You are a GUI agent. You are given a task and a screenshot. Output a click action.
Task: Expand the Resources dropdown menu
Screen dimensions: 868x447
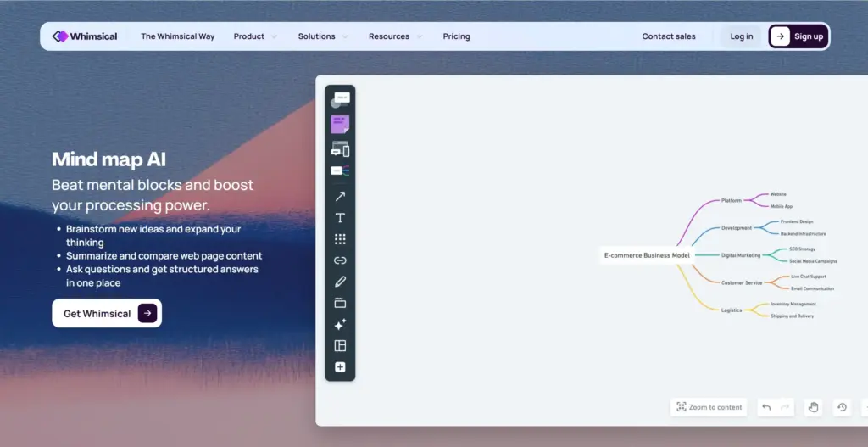(394, 36)
